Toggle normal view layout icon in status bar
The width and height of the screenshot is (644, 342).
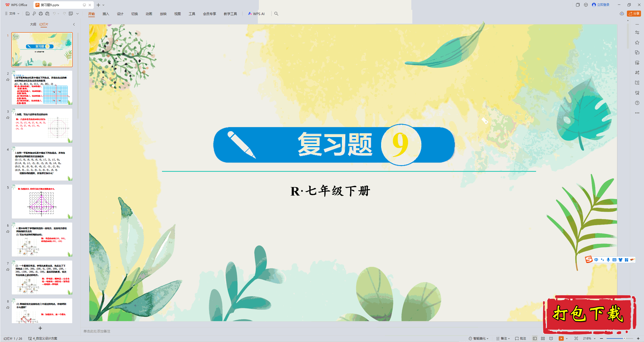click(535, 338)
